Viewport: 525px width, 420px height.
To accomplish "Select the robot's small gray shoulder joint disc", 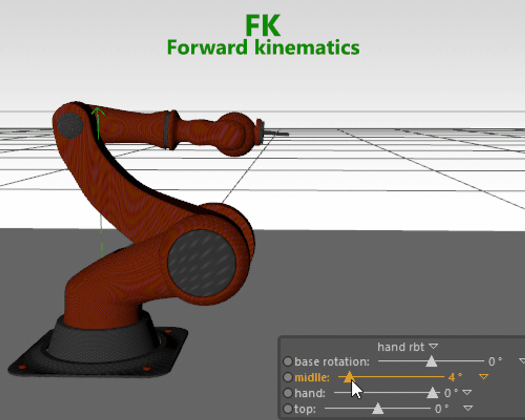I will pos(70,125).
